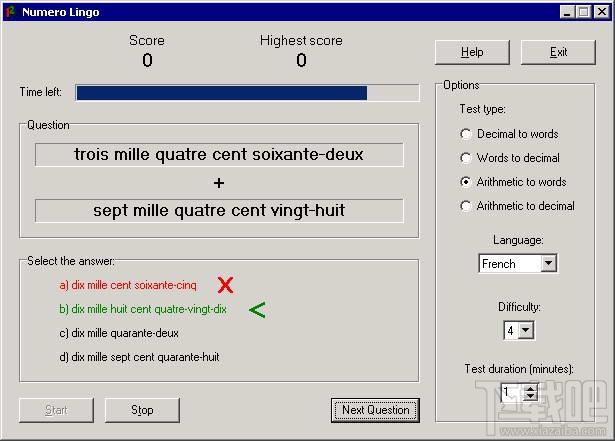Click the Time left progress bar
Image resolution: width=615 pixels, height=441 pixels.
coord(247,93)
